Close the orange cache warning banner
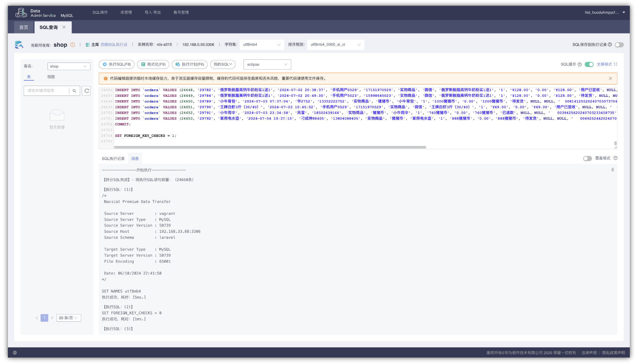The height and width of the screenshot is (364, 639). (x=610, y=79)
